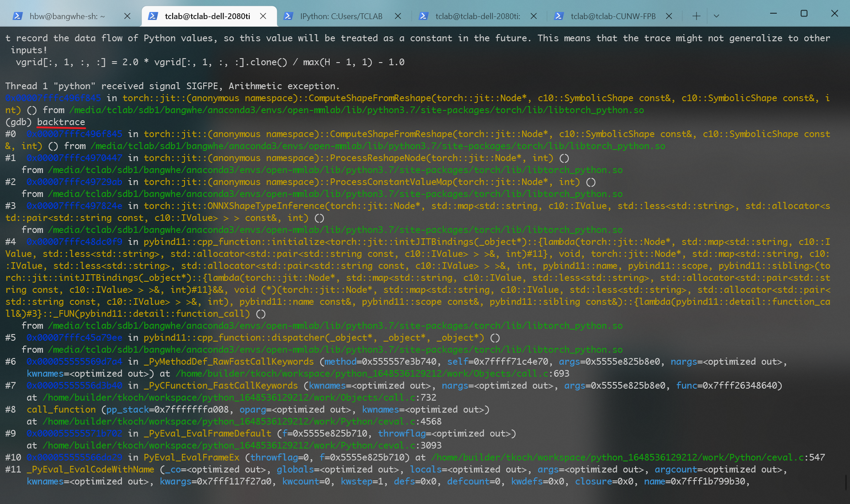Viewport: 850px width, 504px height.
Task: Click the PowerShell icon on hbw@bangwhe-sh tab
Action: pos(17,16)
